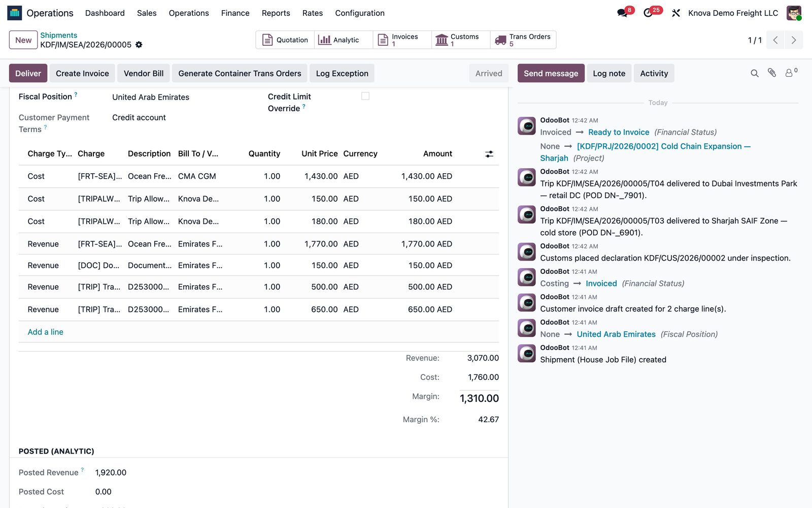Screen dimensions: 812x508
Task: Click the 1,770.00 AED amount cell
Action: point(427,244)
